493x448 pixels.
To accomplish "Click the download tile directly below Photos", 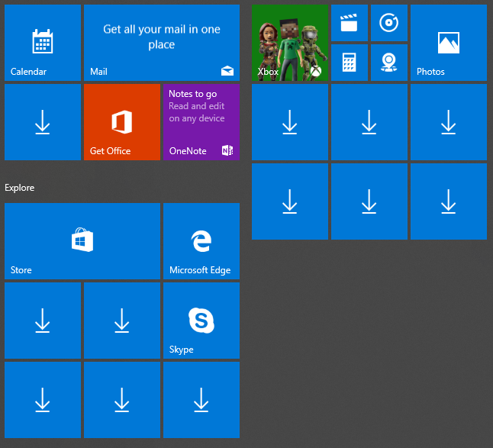I will click(449, 122).
